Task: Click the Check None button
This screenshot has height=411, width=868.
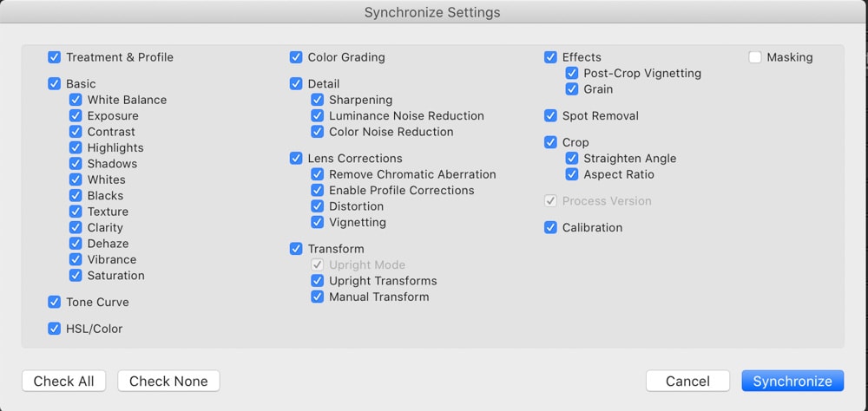Action: click(169, 382)
